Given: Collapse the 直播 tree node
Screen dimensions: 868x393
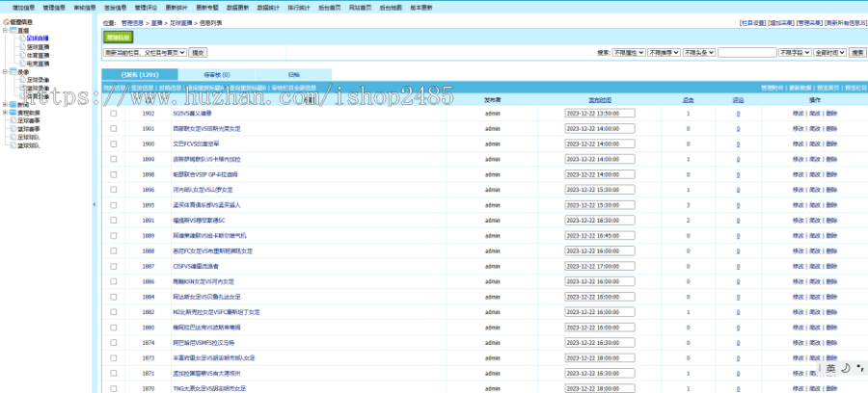Looking at the screenshot, I should pos(5,31).
